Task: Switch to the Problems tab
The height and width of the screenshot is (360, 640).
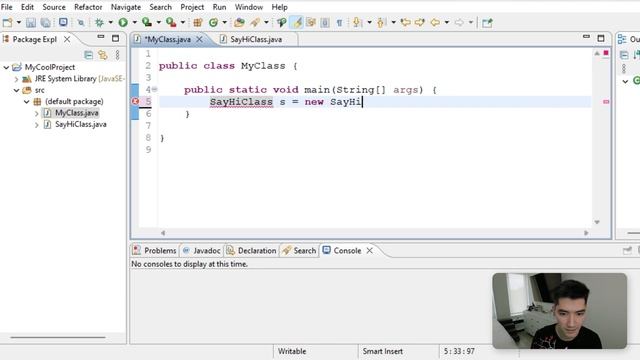Action: pos(155,251)
